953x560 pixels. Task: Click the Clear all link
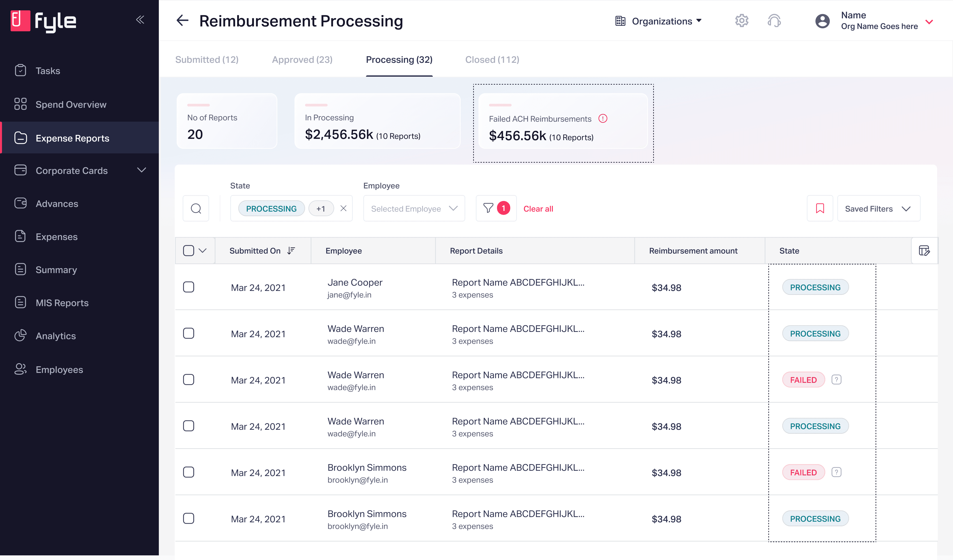(538, 208)
